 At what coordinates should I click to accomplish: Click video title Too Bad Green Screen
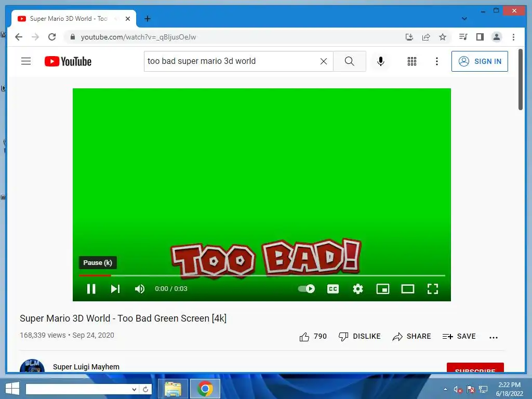click(x=123, y=318)
